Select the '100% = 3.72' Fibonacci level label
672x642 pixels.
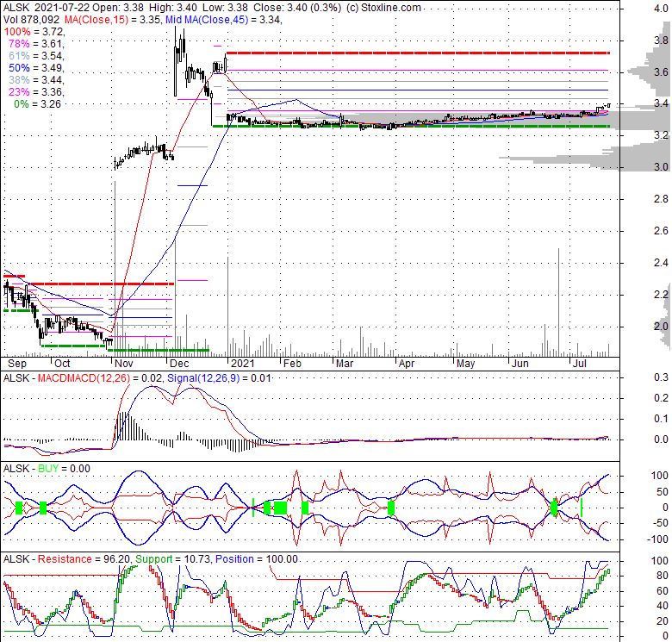click(x=34, y=32)
